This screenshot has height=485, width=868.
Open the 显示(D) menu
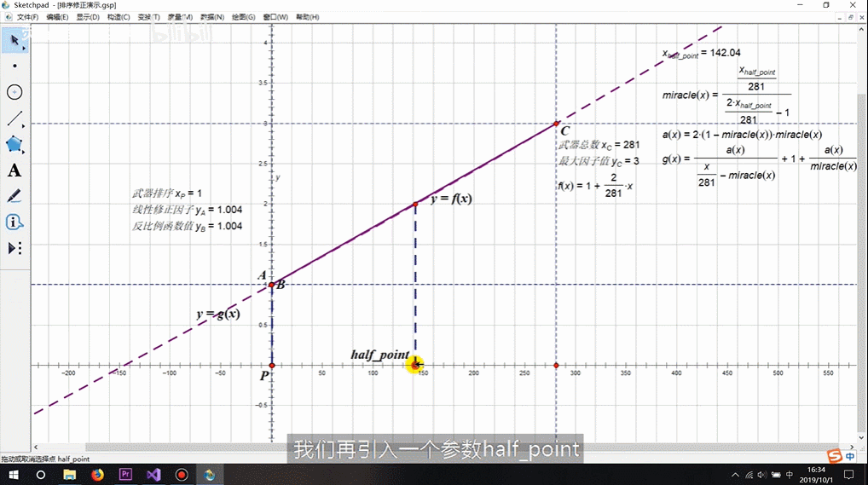pyautogui.click(x=88, y=17)
